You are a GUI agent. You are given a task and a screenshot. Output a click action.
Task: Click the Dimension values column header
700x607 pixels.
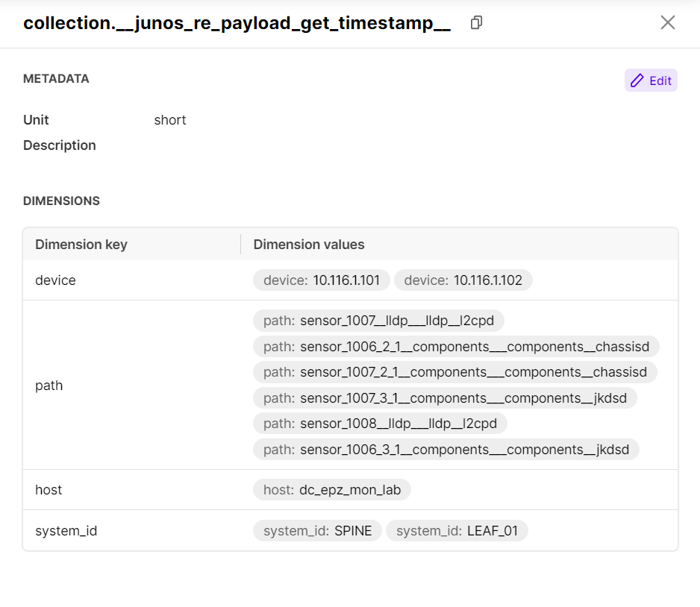tap(309, 245)
